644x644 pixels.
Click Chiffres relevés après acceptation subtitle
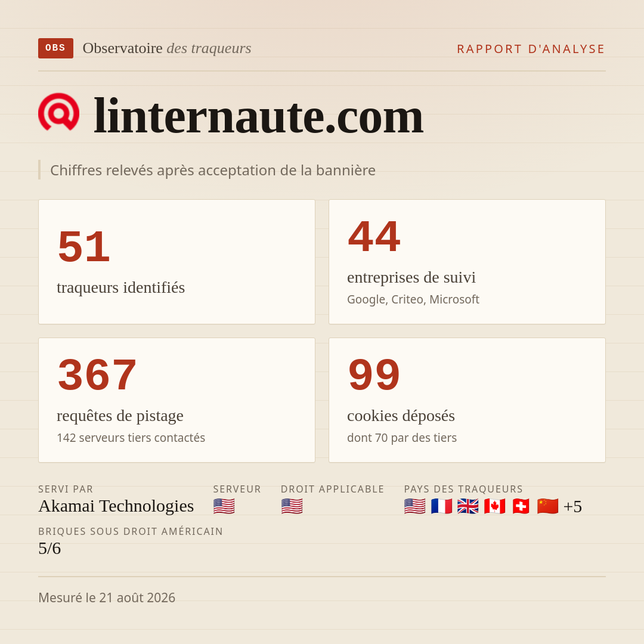coord(213,170)
